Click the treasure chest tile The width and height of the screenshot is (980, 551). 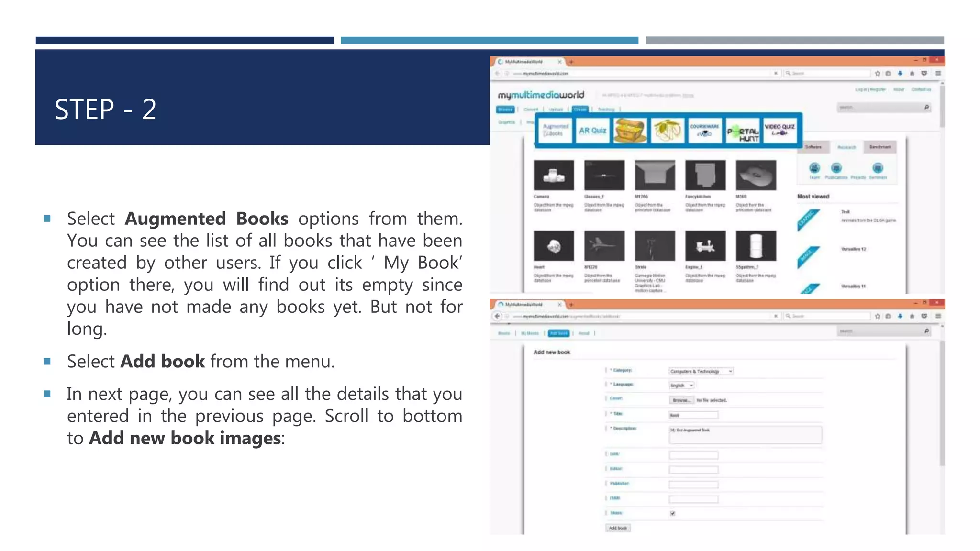(630, 130)
